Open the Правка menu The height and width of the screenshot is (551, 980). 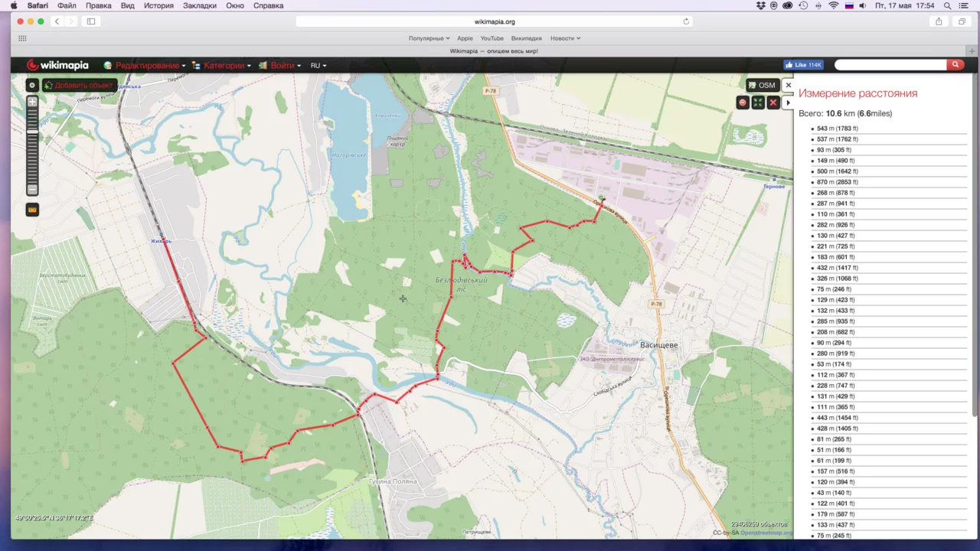[x=98, y=5]
